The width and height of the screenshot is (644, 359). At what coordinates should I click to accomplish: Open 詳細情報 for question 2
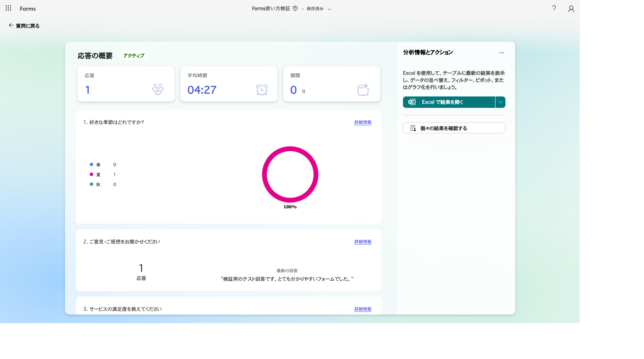[363, 242]
